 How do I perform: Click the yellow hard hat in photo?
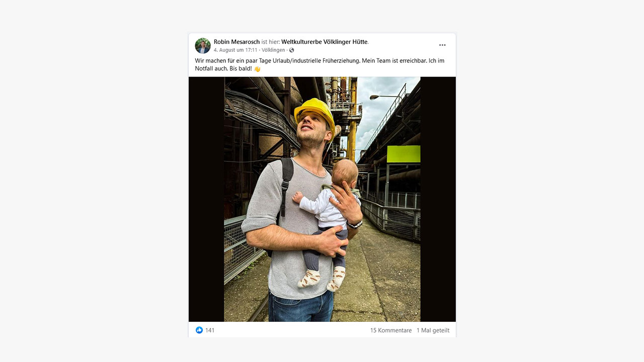click(315, 111)
